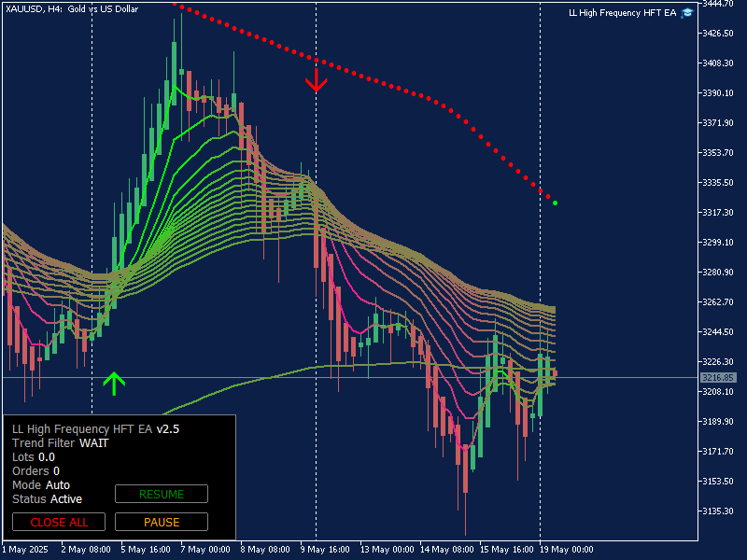747x560 pixels.
Task: Click the Mode Auto line
Action: coord(41,484)
